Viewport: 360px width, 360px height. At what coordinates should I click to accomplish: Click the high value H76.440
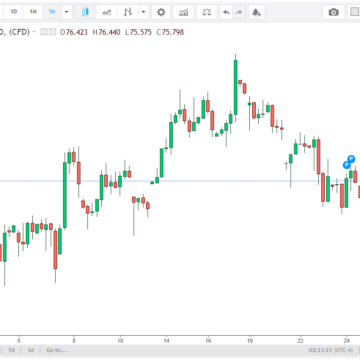pyautogui.click(x=106, y=32)
